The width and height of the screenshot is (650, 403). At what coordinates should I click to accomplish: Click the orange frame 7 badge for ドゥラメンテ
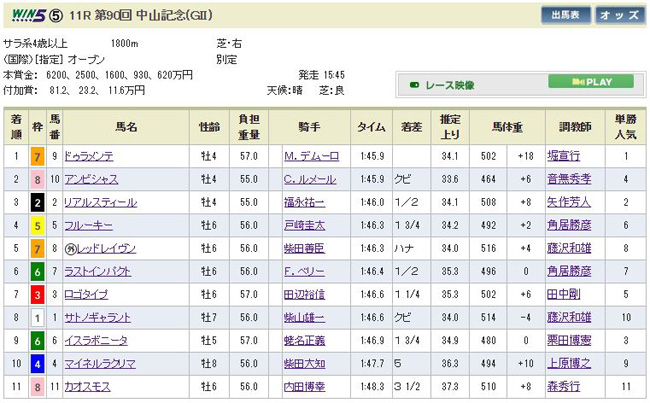coord(37,156)
